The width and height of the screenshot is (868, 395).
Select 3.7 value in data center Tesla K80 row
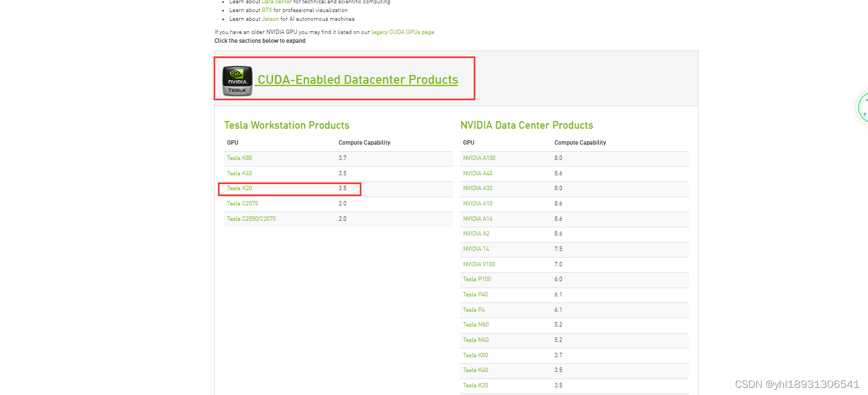pyautogui.click(x=558, y=356)
